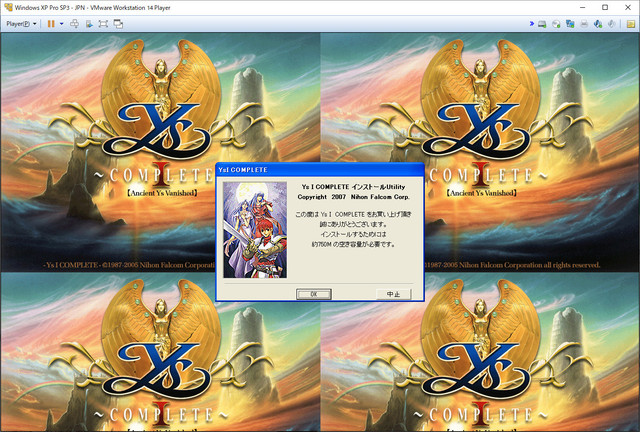Close the VMware Workstation Player window

(x=628, y=7)
